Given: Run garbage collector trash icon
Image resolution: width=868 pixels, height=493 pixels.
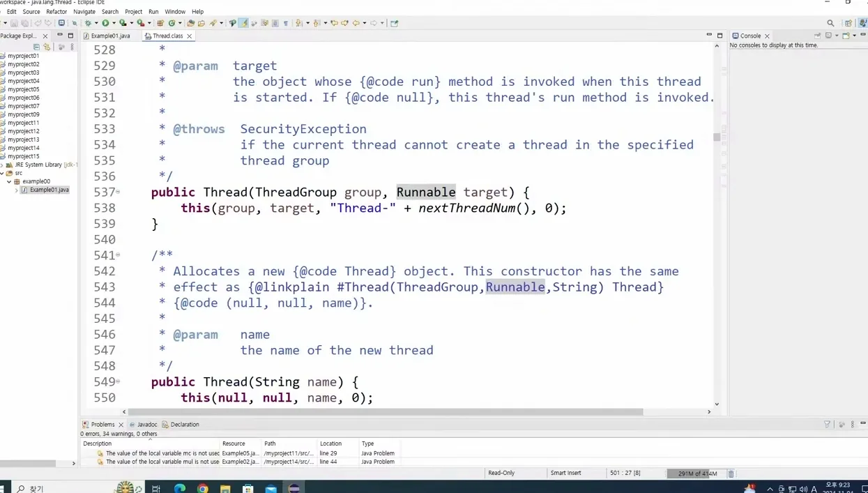Looking at the screenshot, I should pos(731,473).
